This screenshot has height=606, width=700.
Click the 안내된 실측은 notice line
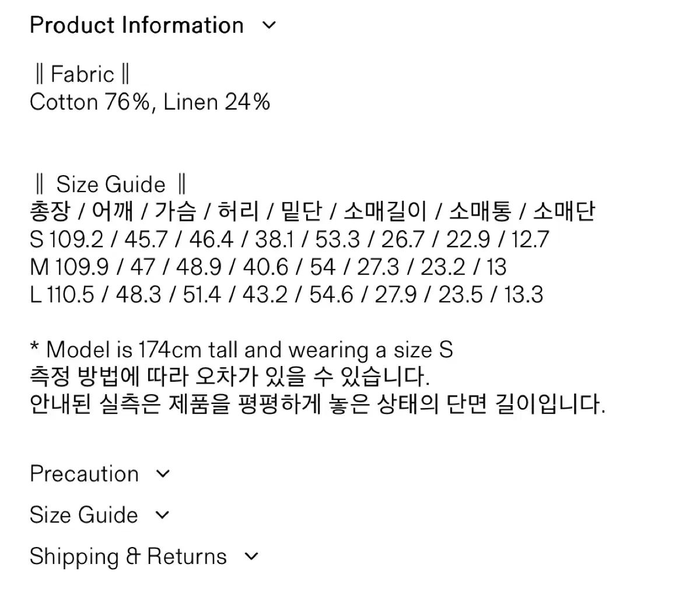coord(317,404)
